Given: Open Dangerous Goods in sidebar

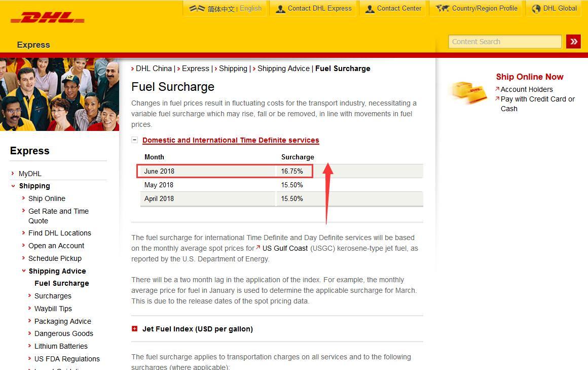Looking at the screenshot, I should [64, 333].
